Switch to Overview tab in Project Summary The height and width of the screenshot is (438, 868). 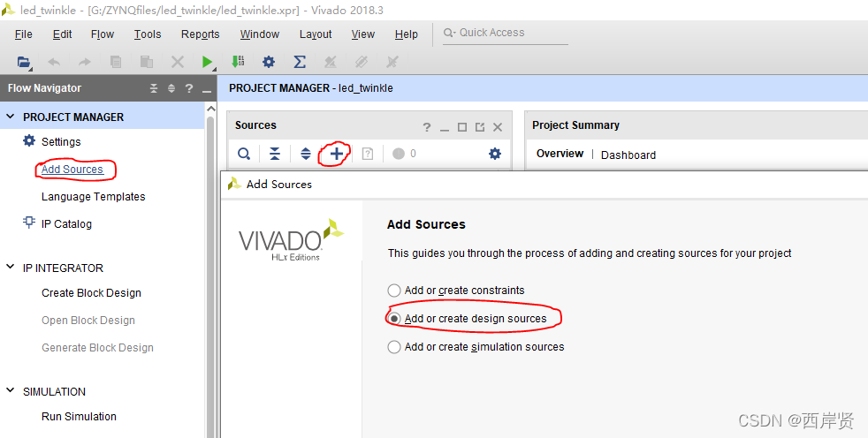[x=560, y=154]
